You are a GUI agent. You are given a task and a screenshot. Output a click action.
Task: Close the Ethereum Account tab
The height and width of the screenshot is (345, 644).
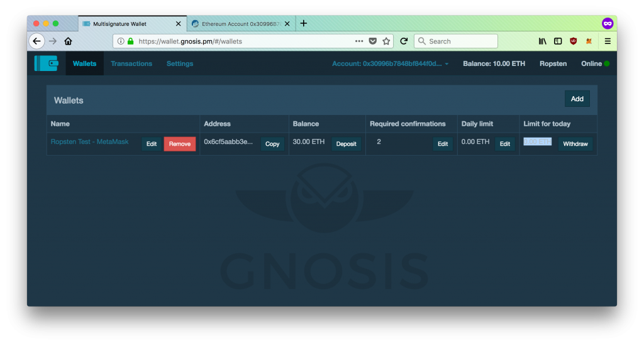click(x=287, y=24)
